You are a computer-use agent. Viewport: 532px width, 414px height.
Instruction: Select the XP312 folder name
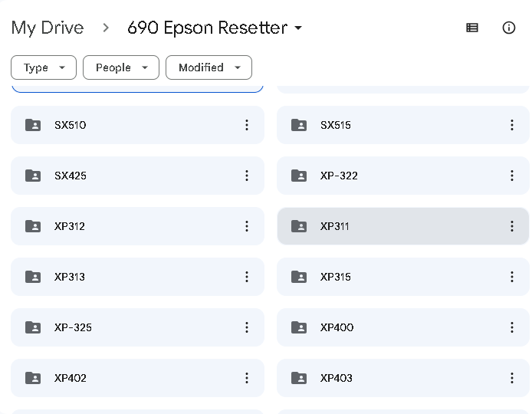pyautogui.click(x=70, y=226)
